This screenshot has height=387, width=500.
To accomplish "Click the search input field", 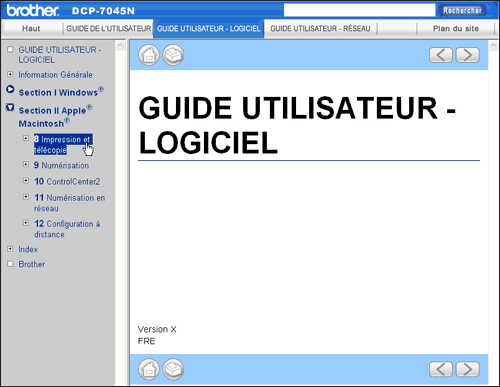I will tap(359, 10).
